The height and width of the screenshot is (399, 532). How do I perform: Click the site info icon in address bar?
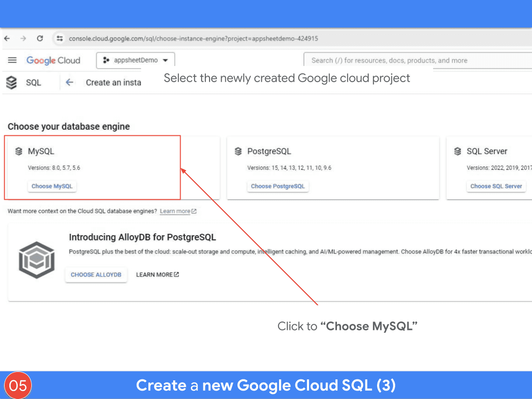click(x=59, y=38)
